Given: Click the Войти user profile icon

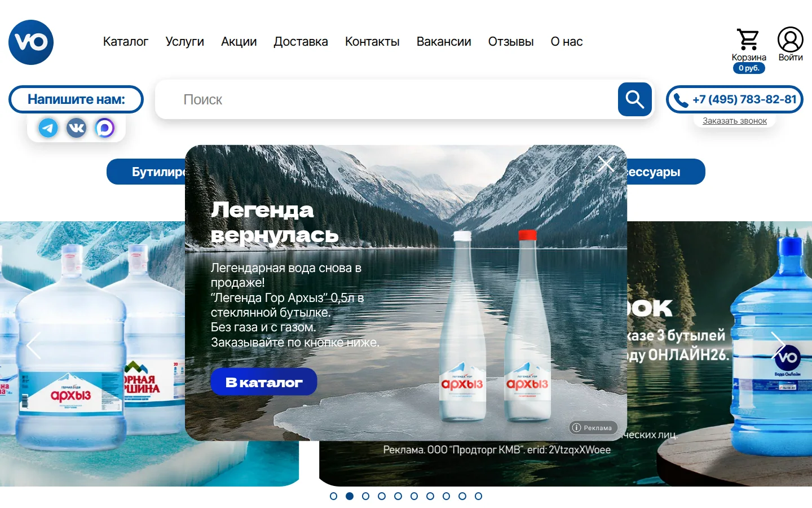Looking at the screenshot, I should 791,40.
